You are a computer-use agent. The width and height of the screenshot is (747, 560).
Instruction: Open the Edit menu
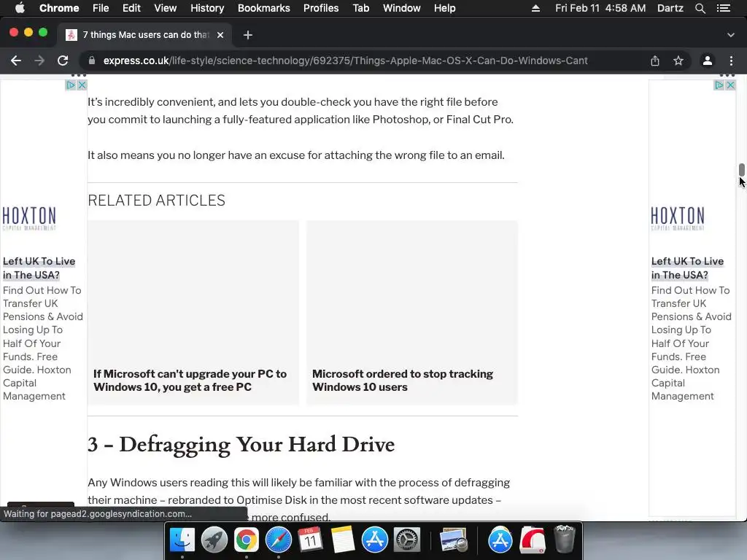(131, 8)
